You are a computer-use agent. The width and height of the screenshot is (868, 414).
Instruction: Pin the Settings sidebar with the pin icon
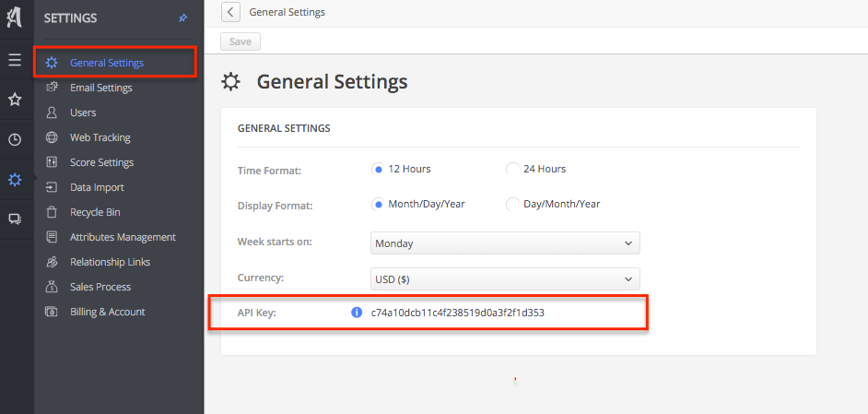(182, 18)
